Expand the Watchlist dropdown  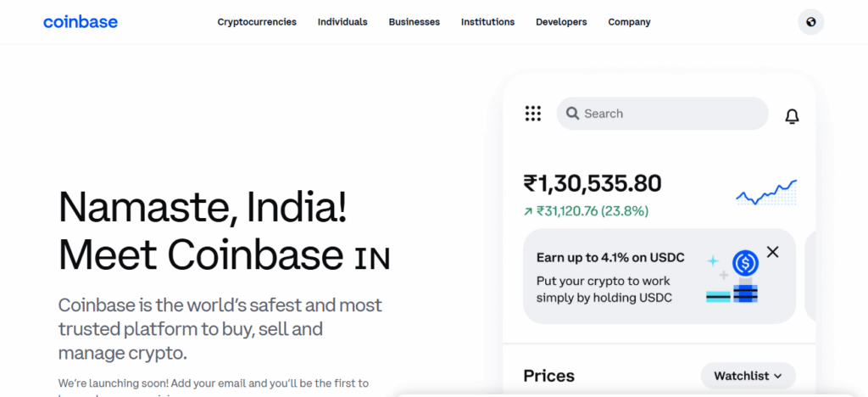(748, 376)
